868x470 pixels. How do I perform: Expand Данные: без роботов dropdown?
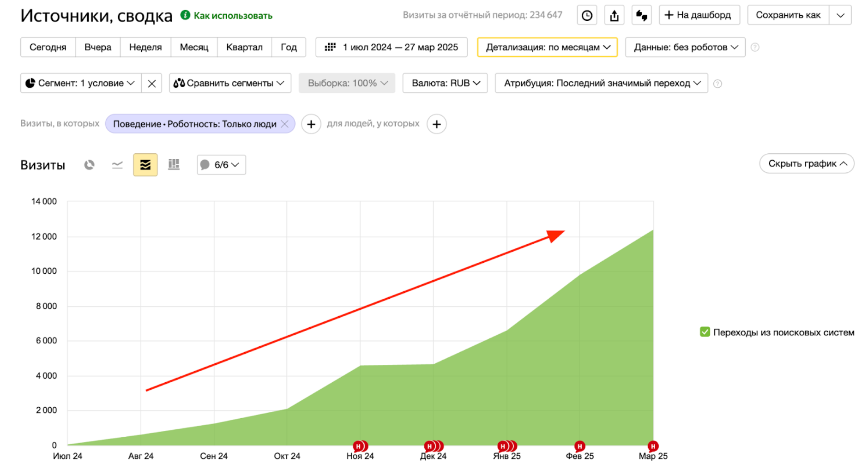coord(685,47)
